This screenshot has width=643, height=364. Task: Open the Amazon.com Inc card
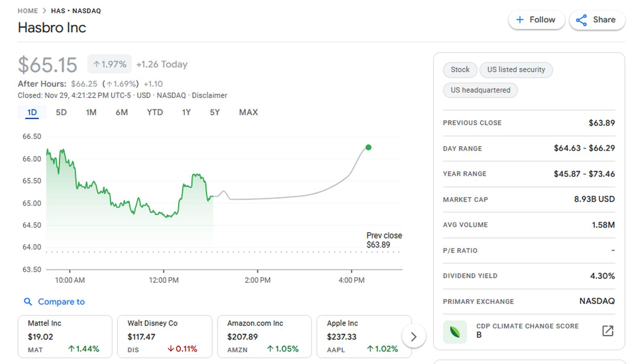click(x=264, y=336)
